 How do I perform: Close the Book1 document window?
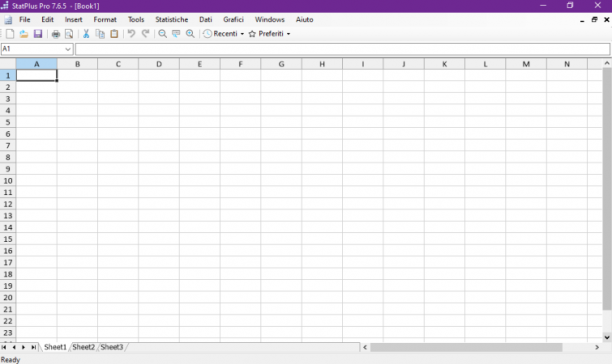[607, 20]
